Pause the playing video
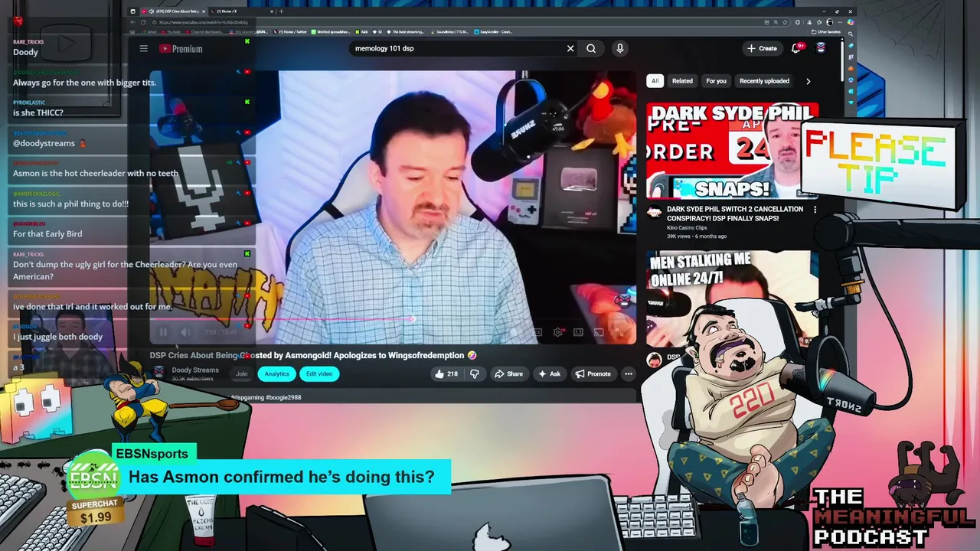The height and width of the screenshot is (551, 980). 163,332
